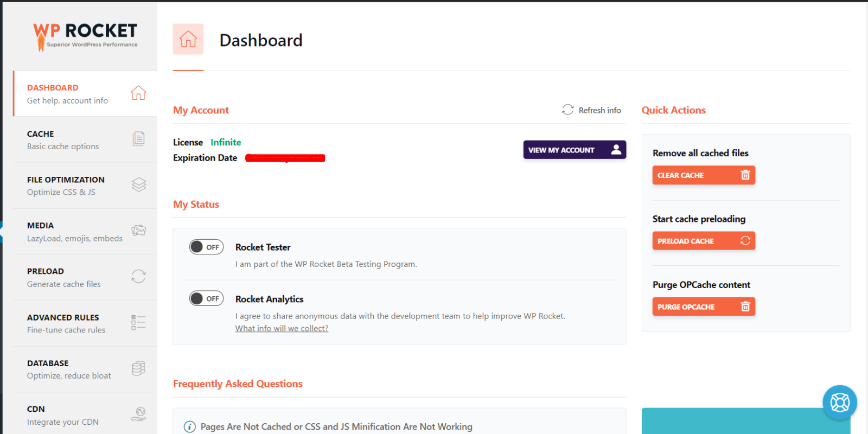Open the 'What info will we collect?' link
868x434 pixels.
pos(282,329)
